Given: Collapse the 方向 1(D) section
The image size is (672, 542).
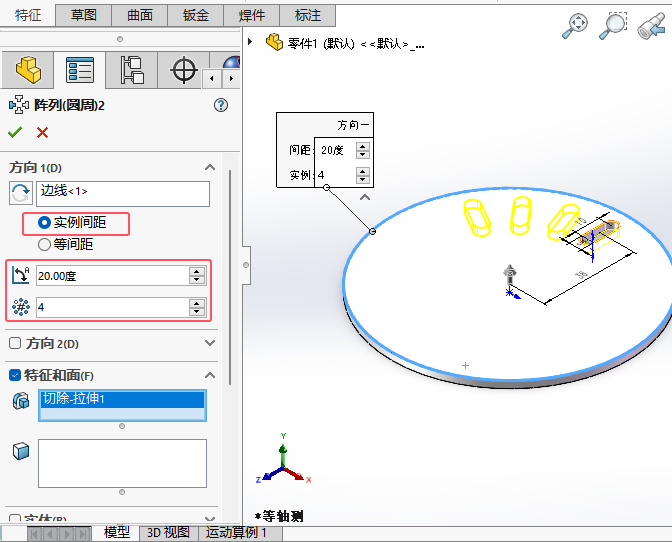Looking at the screenshot, I should (210, 168).
